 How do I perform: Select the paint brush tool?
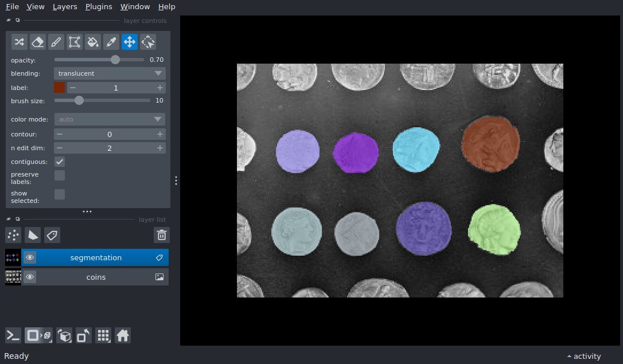56,41
